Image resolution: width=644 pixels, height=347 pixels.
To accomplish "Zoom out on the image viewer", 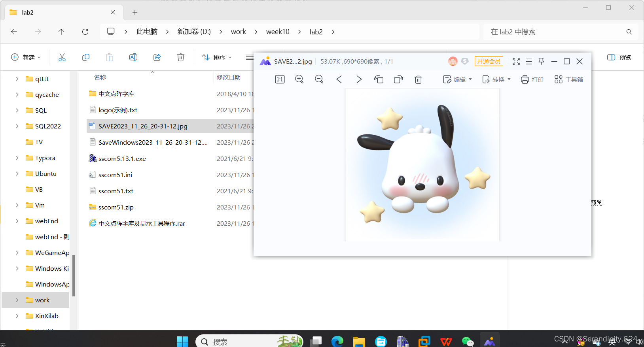I will point(319,79).
